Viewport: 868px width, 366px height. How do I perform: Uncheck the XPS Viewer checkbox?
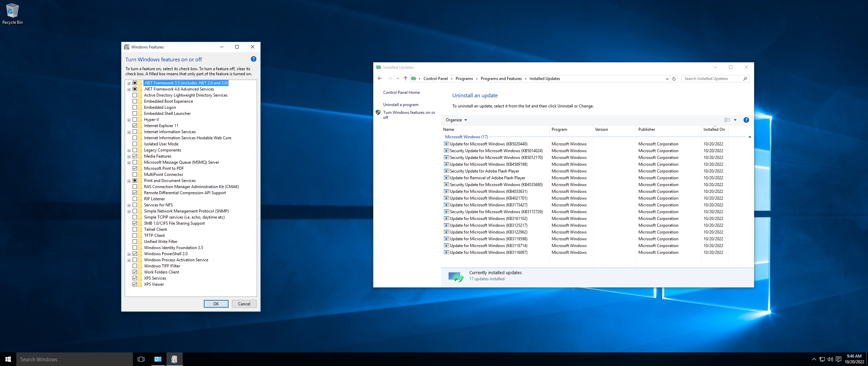point(135,284)
